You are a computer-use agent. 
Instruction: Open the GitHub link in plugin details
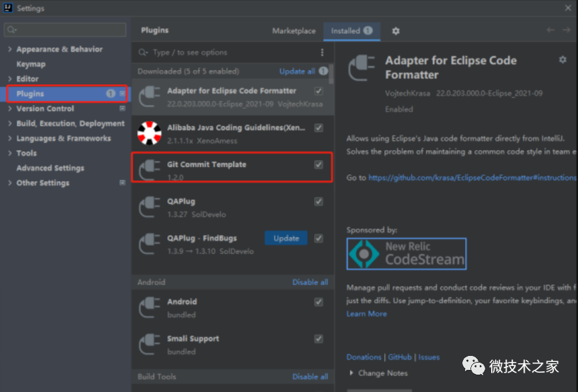[x=400, y=357]
